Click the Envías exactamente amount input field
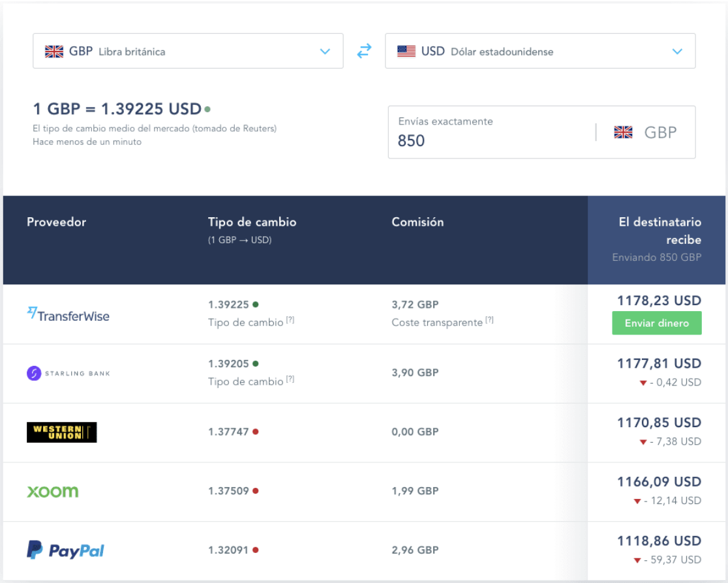 (489, 140)
